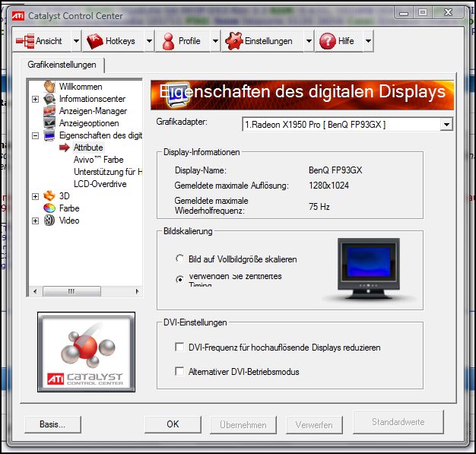
Task: Click the Video film reel icon
Action: tap(49, 221)
